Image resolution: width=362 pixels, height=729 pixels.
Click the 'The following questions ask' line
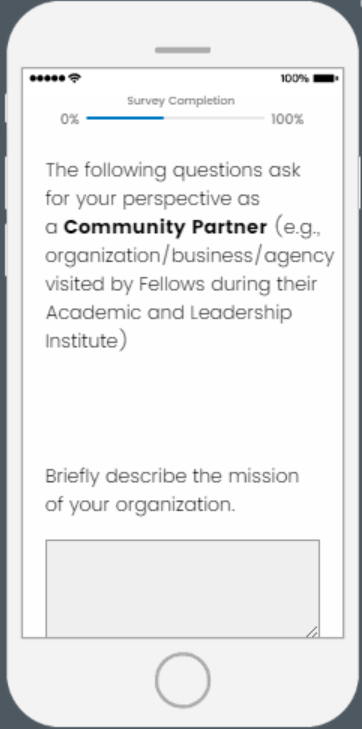click(x=173, y=170)
